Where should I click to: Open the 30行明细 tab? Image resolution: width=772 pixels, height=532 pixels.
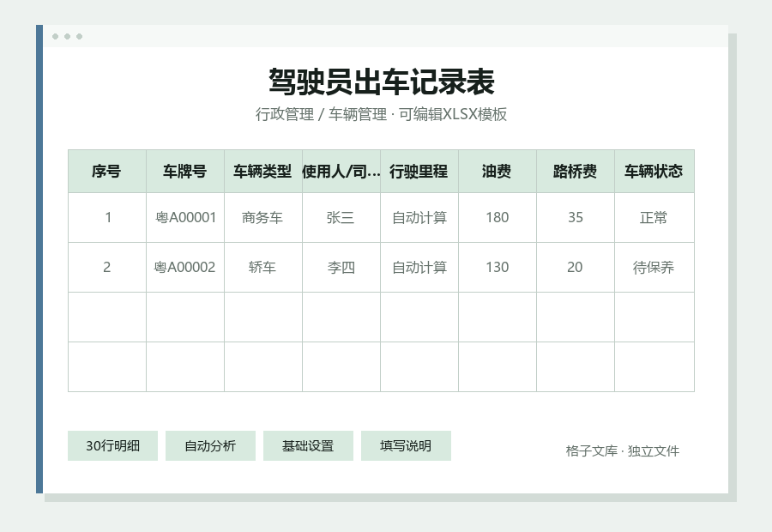tap(112, 446)
